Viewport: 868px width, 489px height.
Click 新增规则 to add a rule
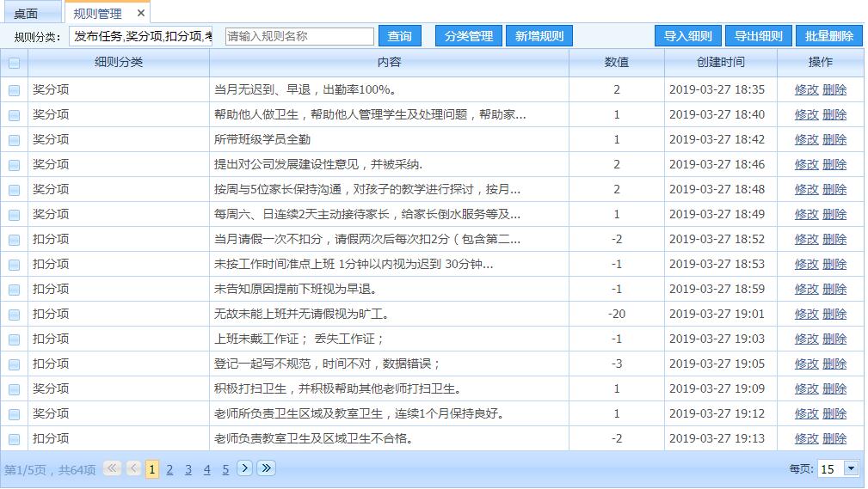[539, 36]
